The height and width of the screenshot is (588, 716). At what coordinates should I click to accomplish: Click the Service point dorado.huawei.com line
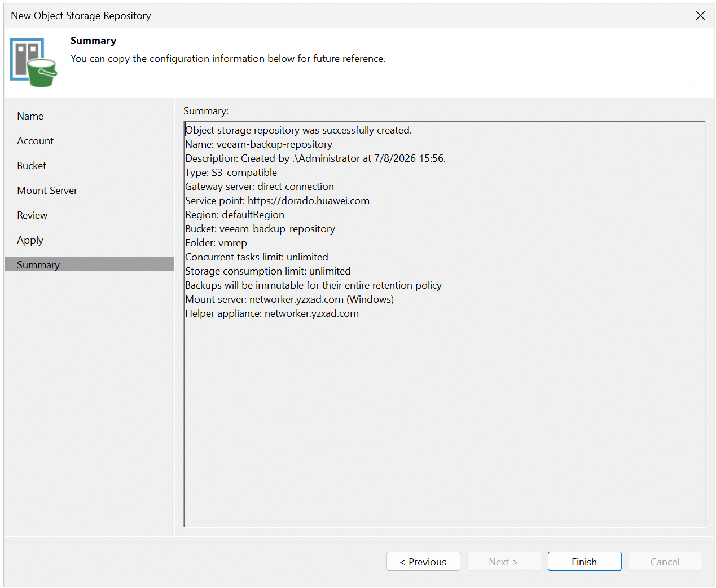point(277,201)
